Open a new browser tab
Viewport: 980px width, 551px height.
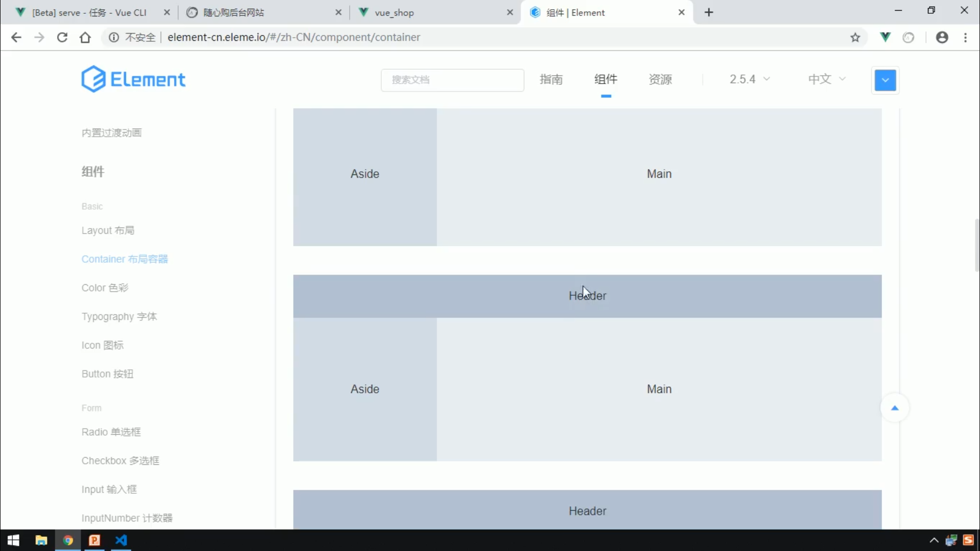click(709, 12)
